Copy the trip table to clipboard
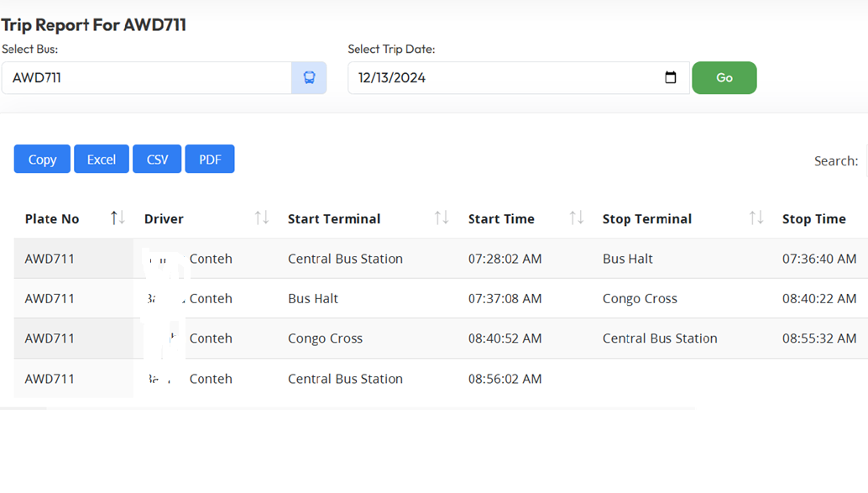This screenshot has width=868, height=493. tap(42, 160)
